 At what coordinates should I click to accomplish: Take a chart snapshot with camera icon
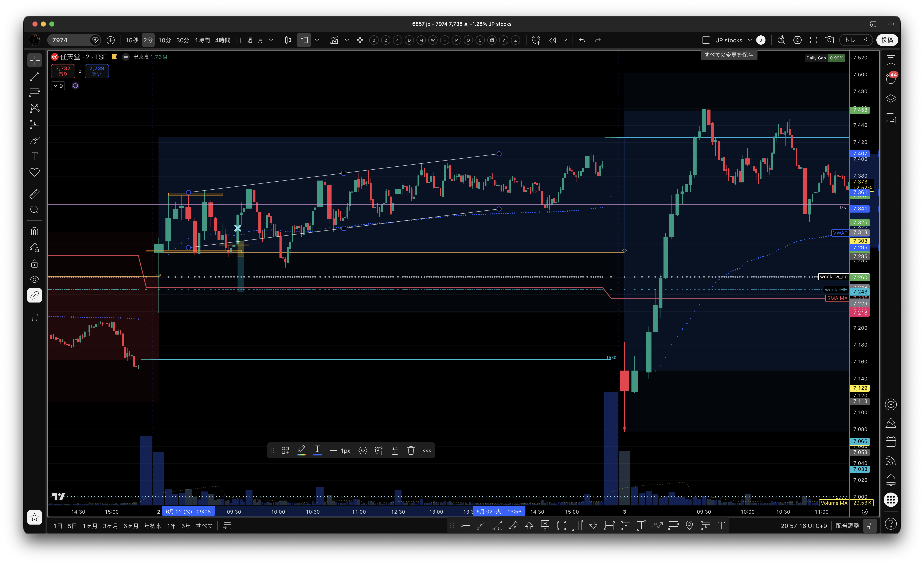(830, 40)
